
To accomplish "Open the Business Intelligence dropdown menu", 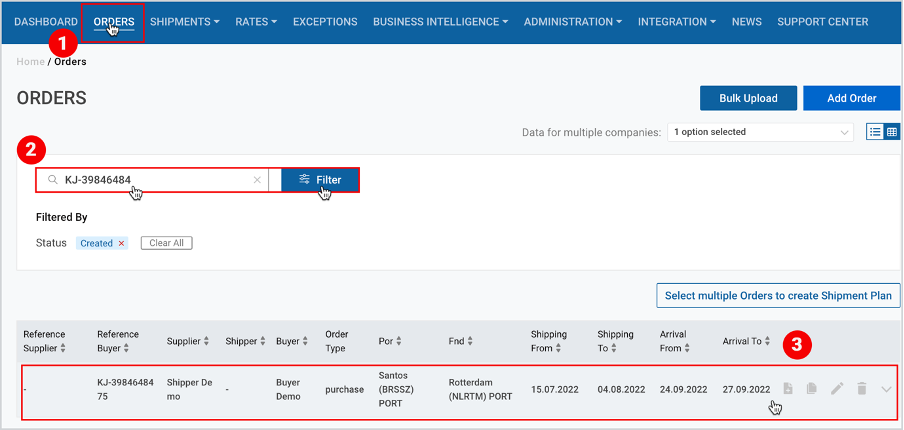I will [440, 22].
